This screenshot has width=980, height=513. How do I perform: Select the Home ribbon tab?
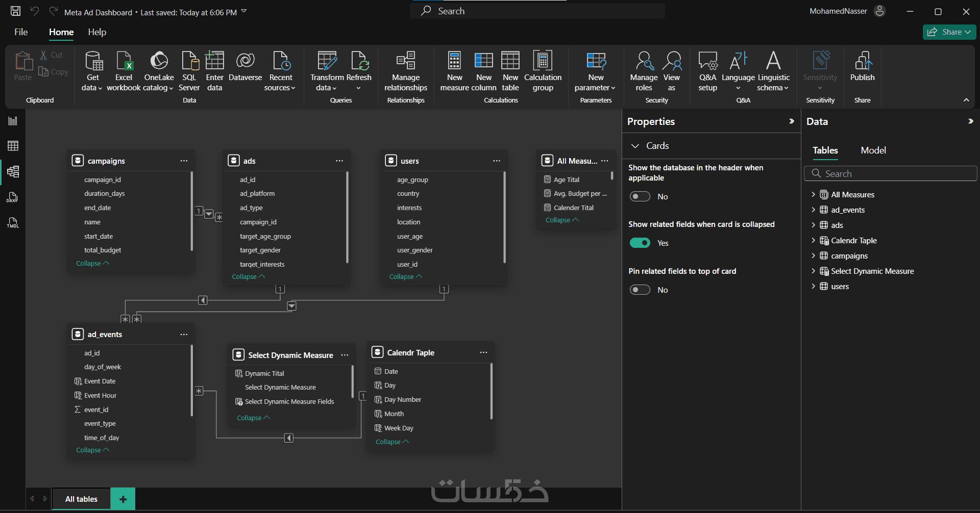61,32
